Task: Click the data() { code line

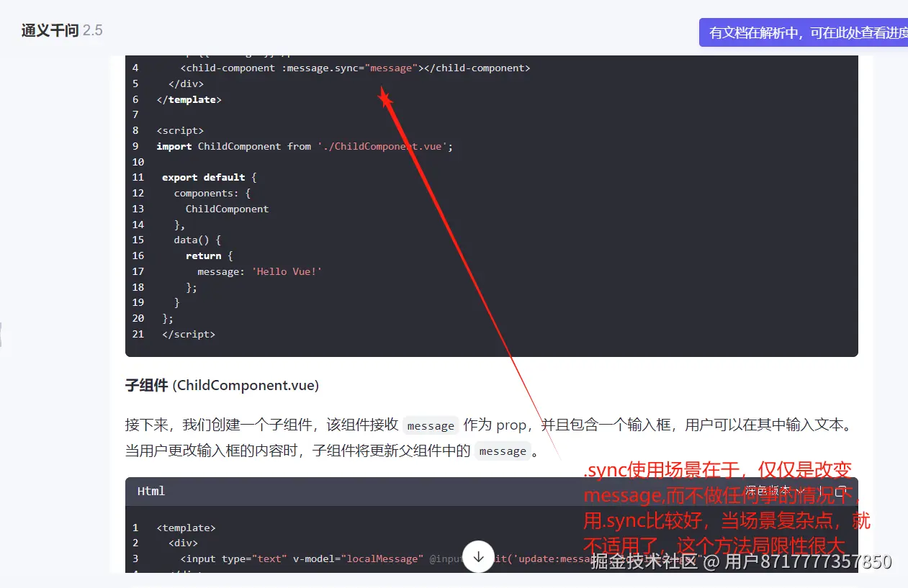Action: [x=197, y=240]
